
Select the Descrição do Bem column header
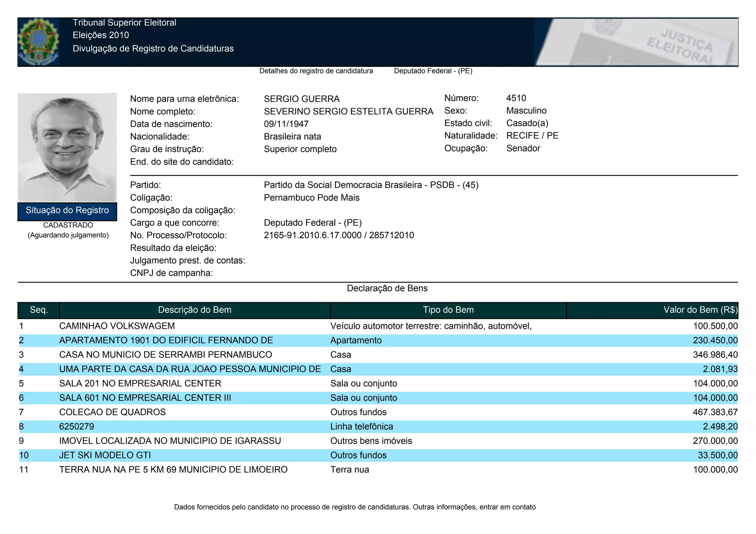[x=195, y=310]
